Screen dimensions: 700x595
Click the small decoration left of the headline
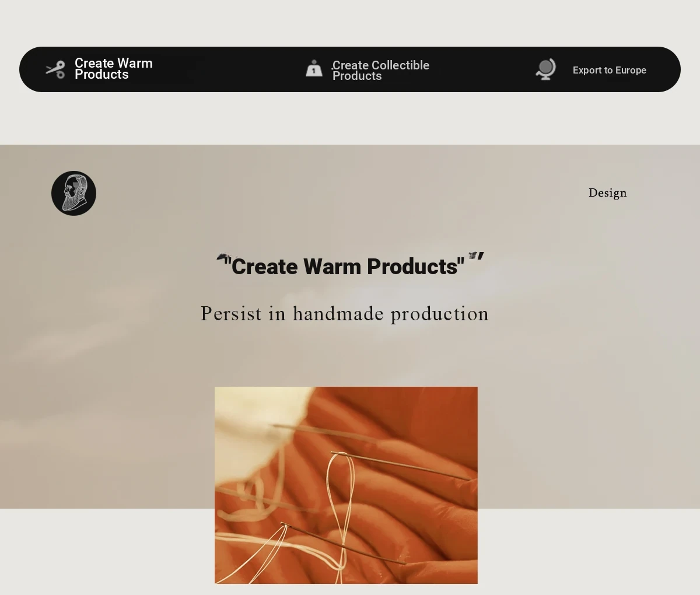tap(222, 256)
